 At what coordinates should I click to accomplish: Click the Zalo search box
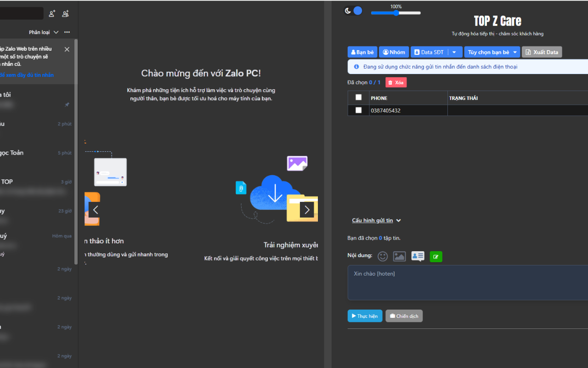coord(22,13)
